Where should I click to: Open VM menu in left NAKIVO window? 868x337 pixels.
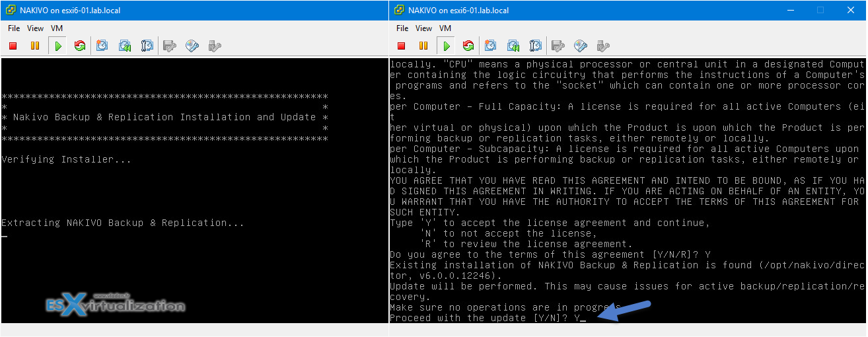tap(57, 28)
